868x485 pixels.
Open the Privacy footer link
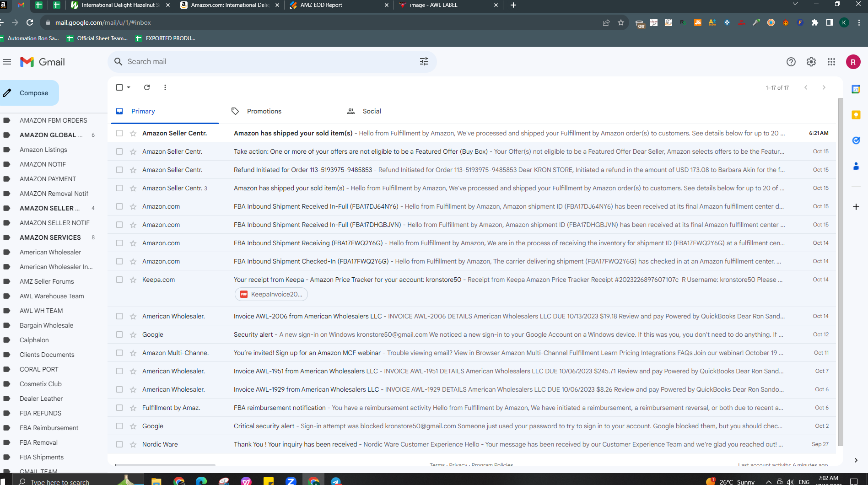click(458, 465)
